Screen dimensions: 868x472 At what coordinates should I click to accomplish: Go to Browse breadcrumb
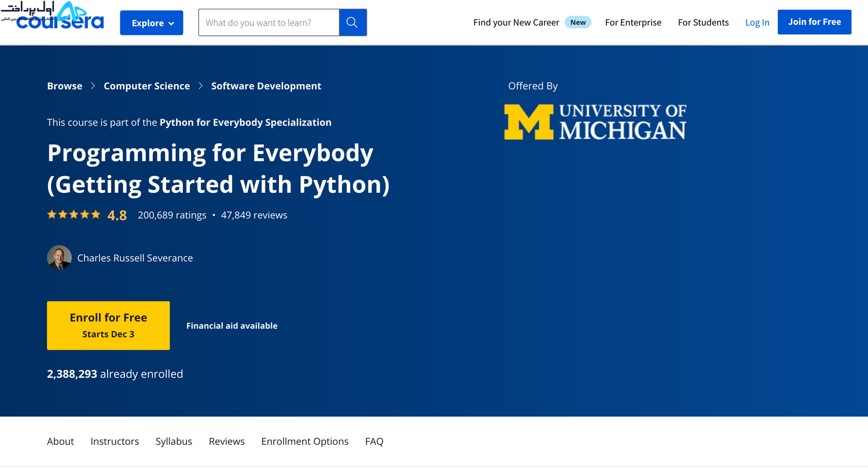click(x=65, y=86)
